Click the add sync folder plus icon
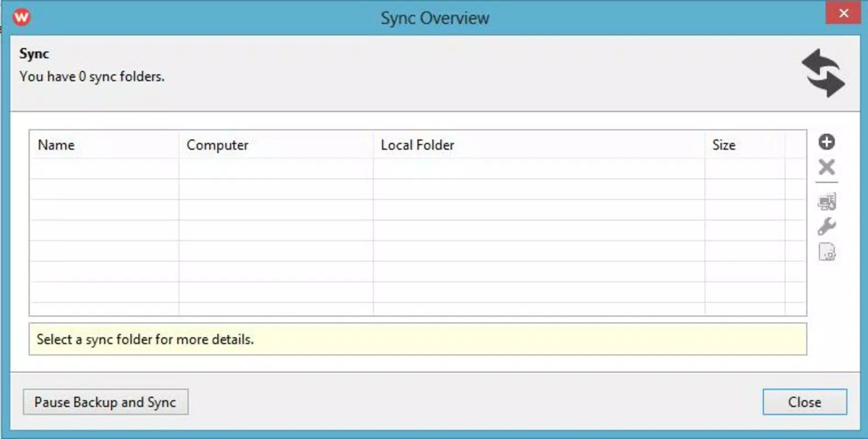 pyautogui.click(x=826, y=142)
